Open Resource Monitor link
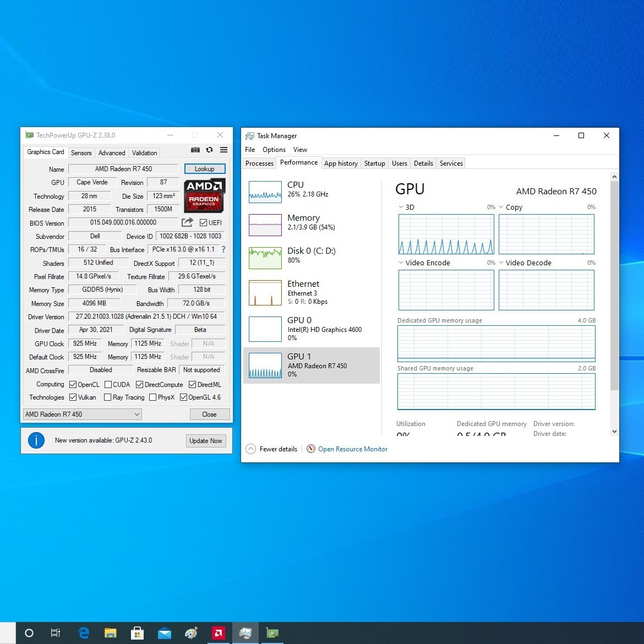Image resolution: width=644 pixels, height=644 pixels. pos(352,449)
